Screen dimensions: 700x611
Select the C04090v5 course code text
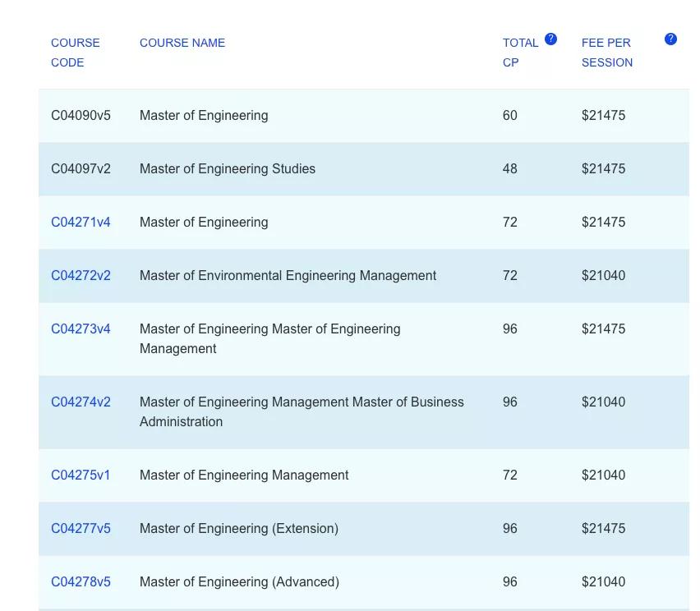[81, 116]
